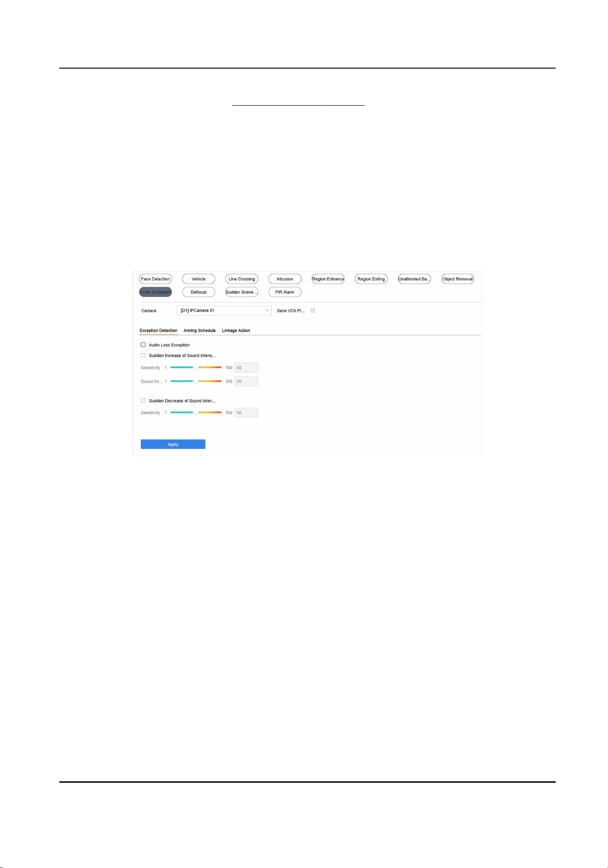Click the increase Sensitivity value field

[x=246, y=367]
